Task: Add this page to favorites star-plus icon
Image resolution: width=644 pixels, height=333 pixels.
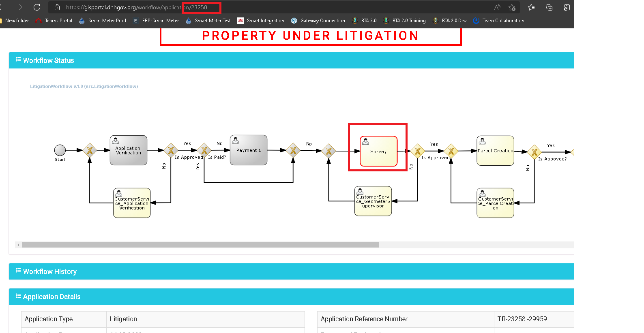Action: (512, 7)
